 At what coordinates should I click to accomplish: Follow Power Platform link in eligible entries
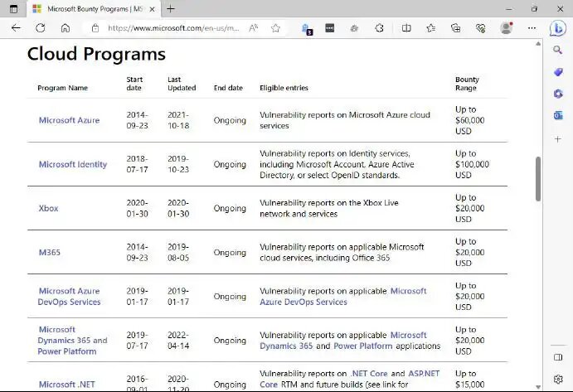pos(363,346)
